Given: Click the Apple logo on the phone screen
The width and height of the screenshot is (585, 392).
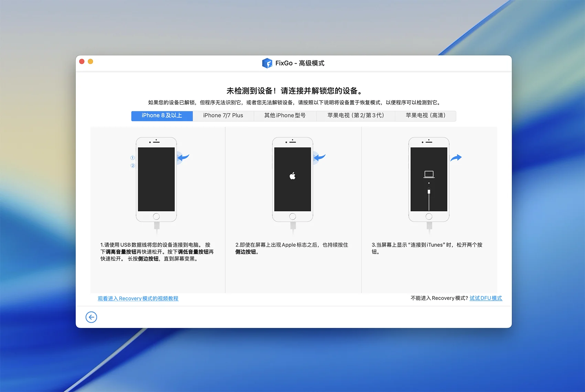Looking at the screenshot, I should [x=292, y=176].
